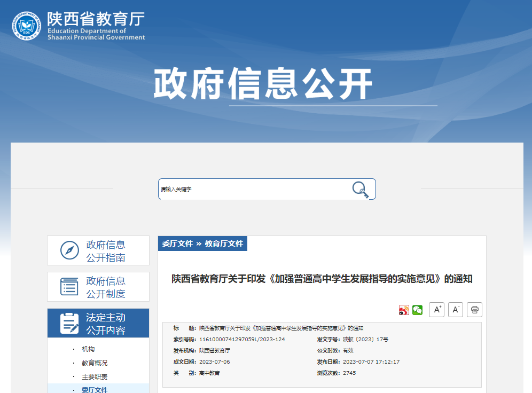Viewport: 532px width, 393px height.
Task: Click view count value 2745
Action: click(349, 373)
